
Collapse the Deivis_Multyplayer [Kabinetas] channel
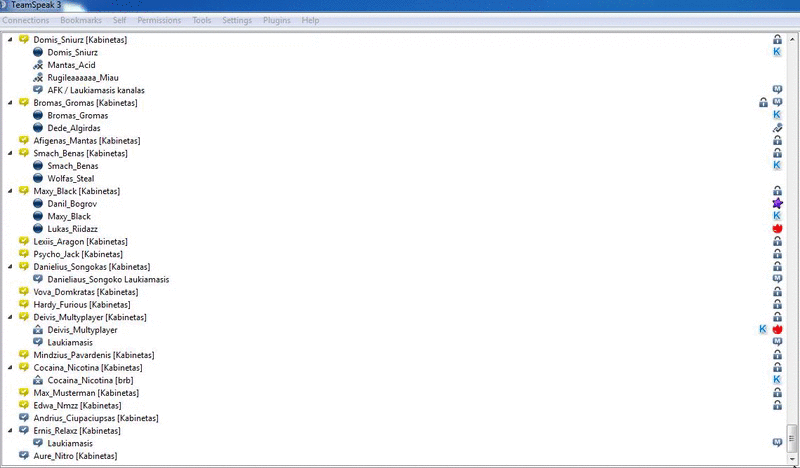[x=10, y=317]
